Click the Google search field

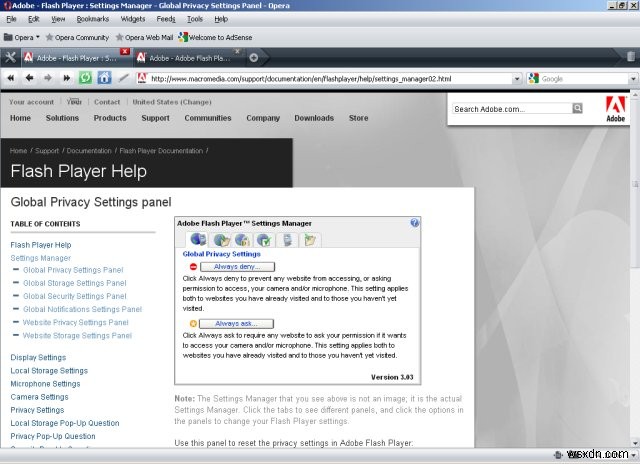tap(584, 78)
